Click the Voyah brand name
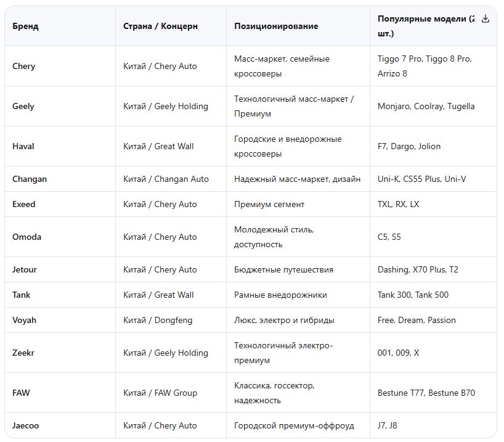This screenshot has width=504, height=442. [25, 320]
